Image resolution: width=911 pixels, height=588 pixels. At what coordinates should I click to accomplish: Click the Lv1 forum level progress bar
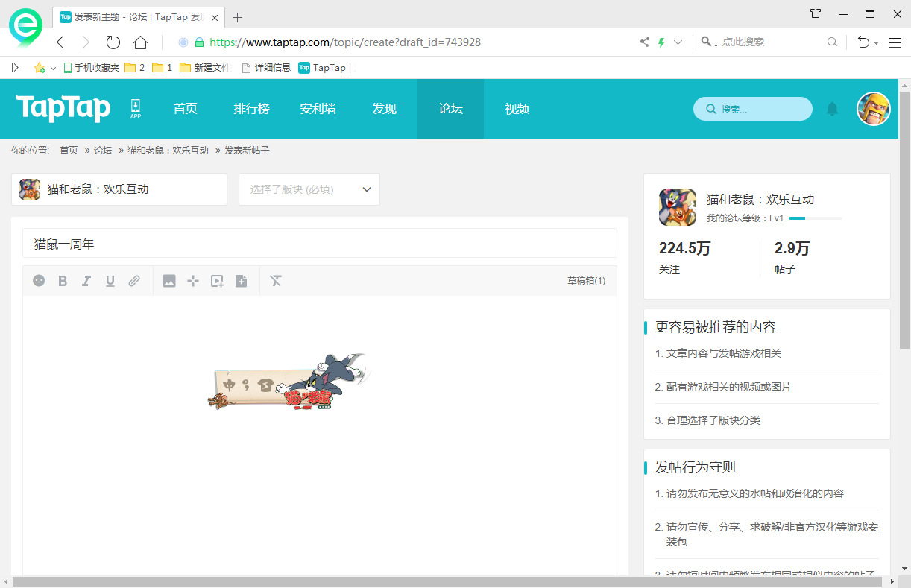tap(816, 218)
